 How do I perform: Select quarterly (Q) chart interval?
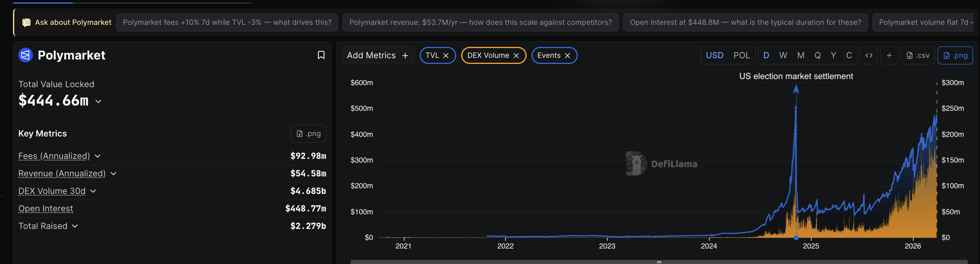pos(817,55)
